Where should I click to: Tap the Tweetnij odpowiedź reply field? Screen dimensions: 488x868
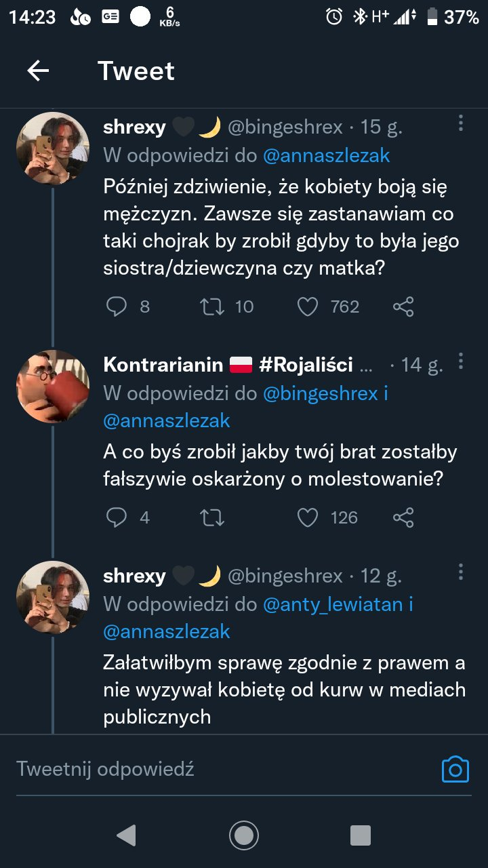point(203,769)
